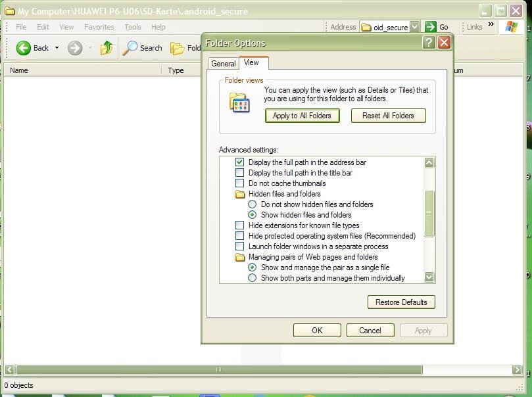
Task: Click the Folder views illustration icon
Action: point(239,102)
